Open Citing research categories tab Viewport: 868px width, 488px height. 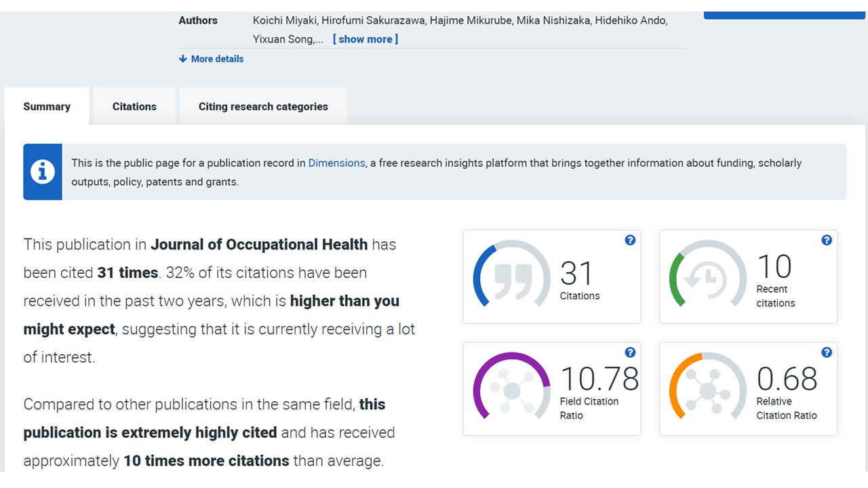pos(263,106)
